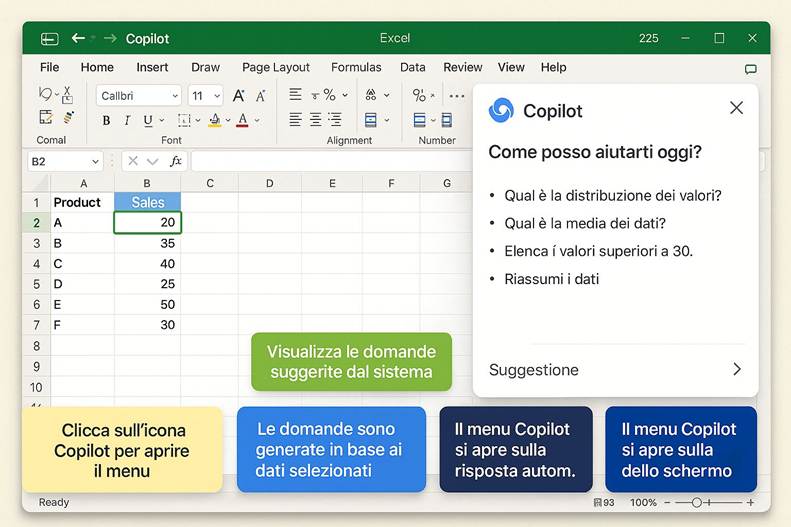Open the Suggestione row chevron
The width and height of the screenshot is (791, 527).
[737, 369]
